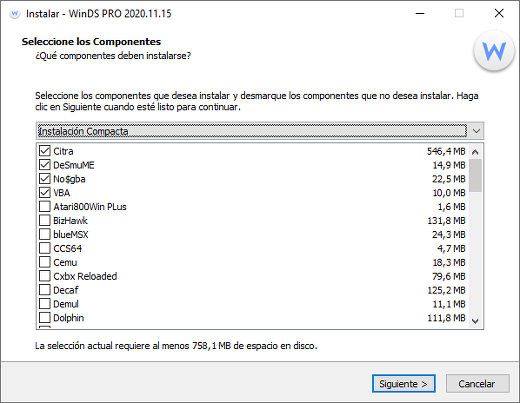This screenshot has height=403, width=520.
Task: Select the Citra list row label
Action: [63, 151]
